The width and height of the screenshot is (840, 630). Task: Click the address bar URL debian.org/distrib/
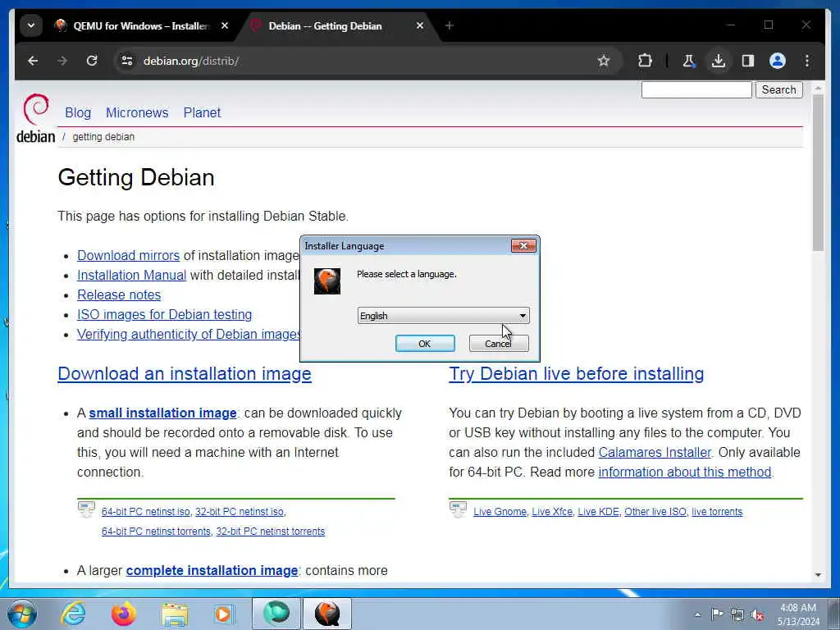tap(191, 61)
